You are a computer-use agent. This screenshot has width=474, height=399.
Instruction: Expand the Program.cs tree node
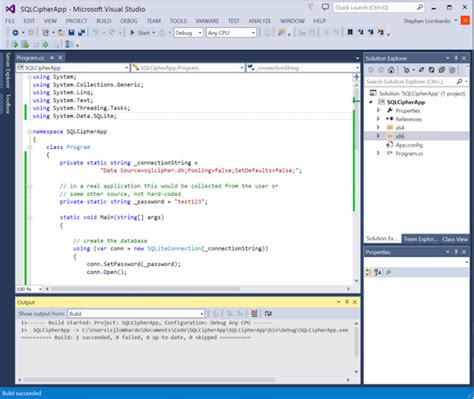(378, 153)
